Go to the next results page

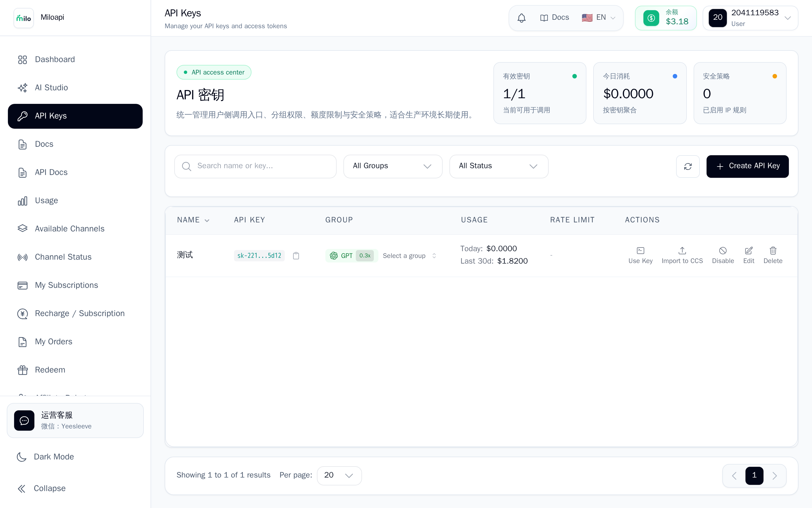(775, 476)
